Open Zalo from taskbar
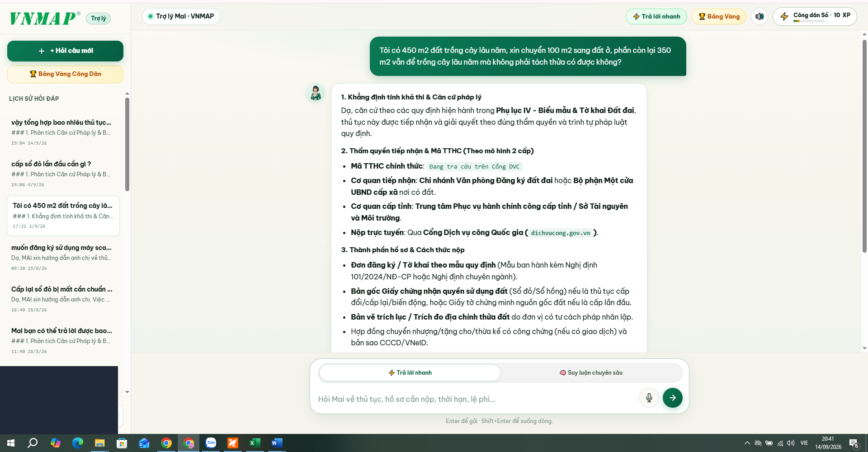Screen dimensions: 868x452 [211, 443]
